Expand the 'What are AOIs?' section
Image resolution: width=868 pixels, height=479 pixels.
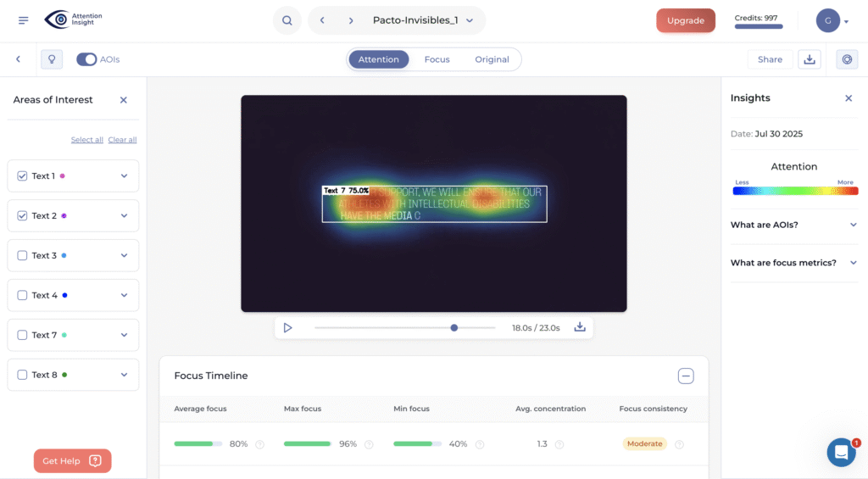(x=853, y=225)
